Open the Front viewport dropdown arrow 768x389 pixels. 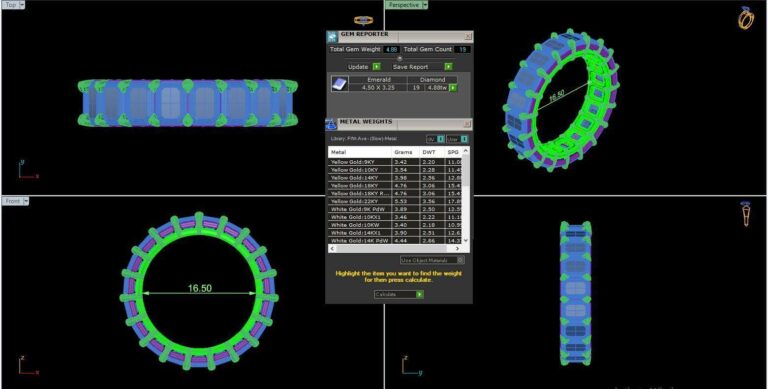(25, 201)
